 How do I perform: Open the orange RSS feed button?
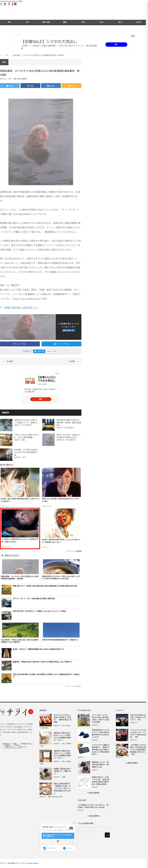(x=71, y=86)
